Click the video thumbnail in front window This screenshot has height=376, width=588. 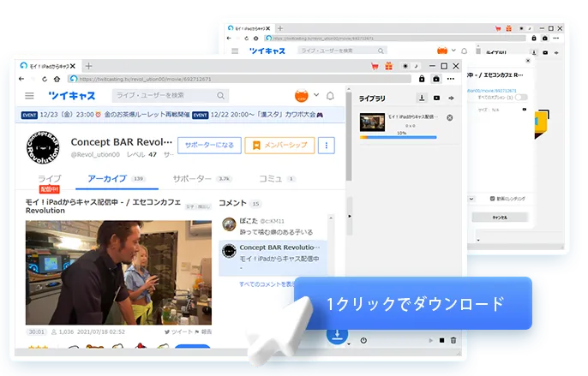118,272
